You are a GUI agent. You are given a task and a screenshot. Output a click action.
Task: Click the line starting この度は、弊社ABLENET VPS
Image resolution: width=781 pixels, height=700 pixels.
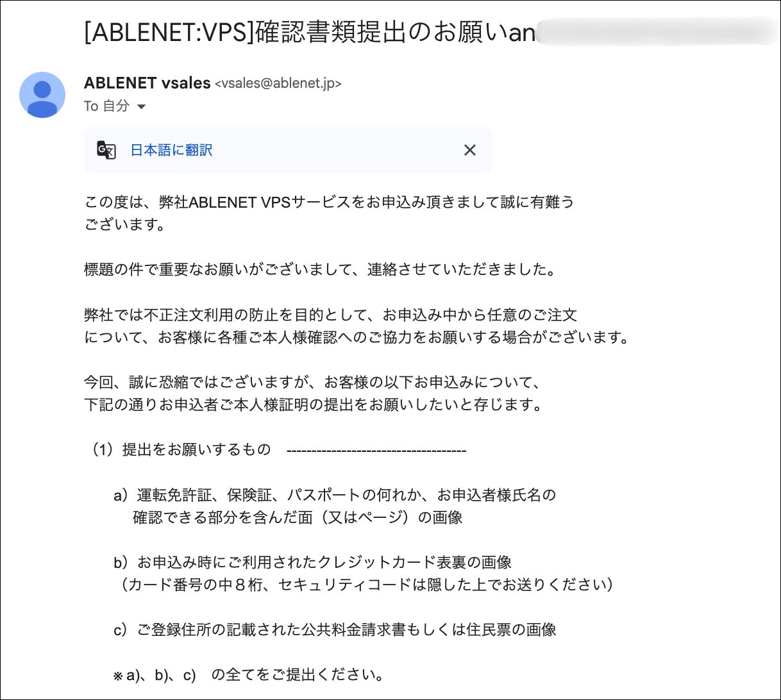tap(329, 203)
